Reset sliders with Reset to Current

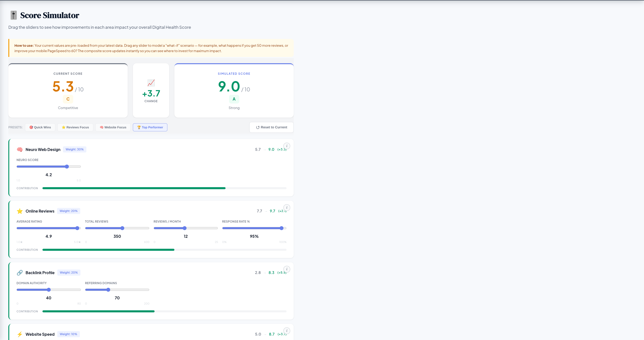tap(271, 127)
